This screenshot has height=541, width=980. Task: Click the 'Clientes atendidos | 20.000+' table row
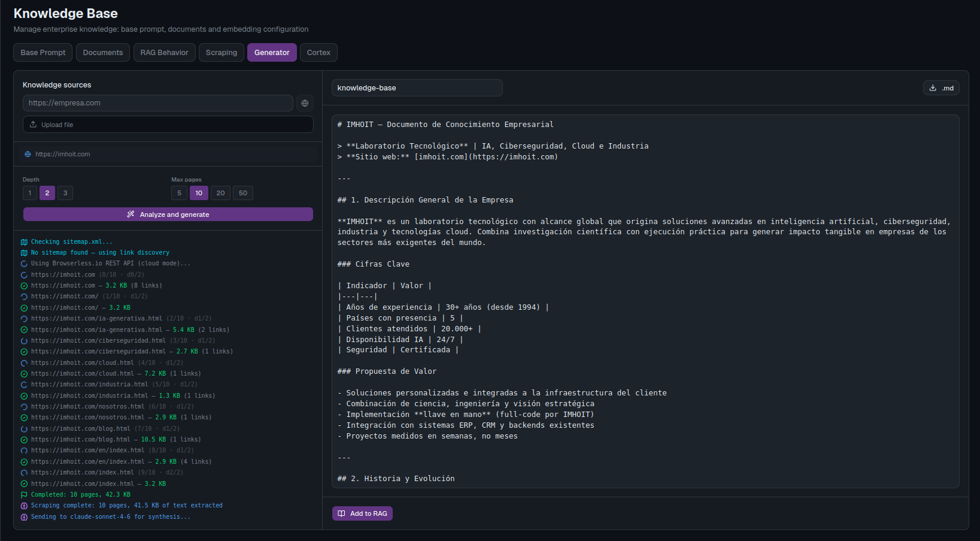[409, 329]
